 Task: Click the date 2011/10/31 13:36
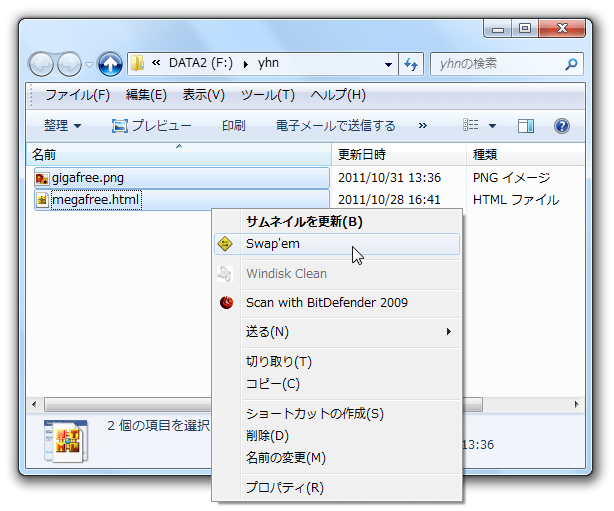[390, 178]
